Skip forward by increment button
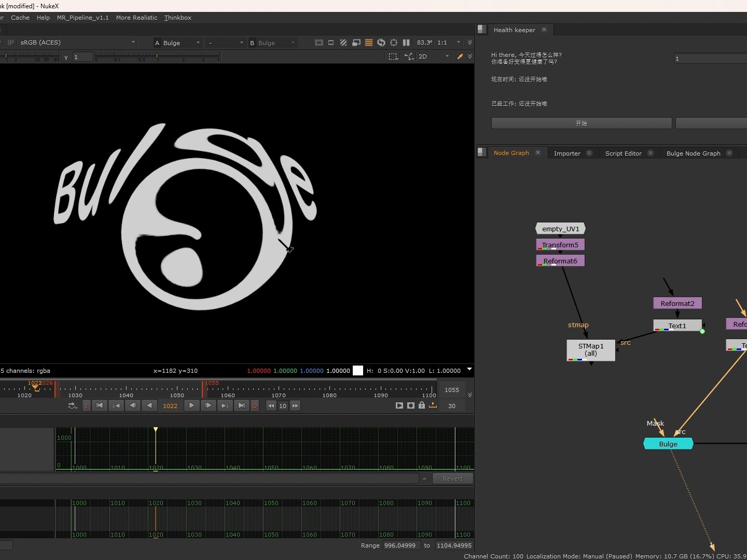 tap(295, 406)
